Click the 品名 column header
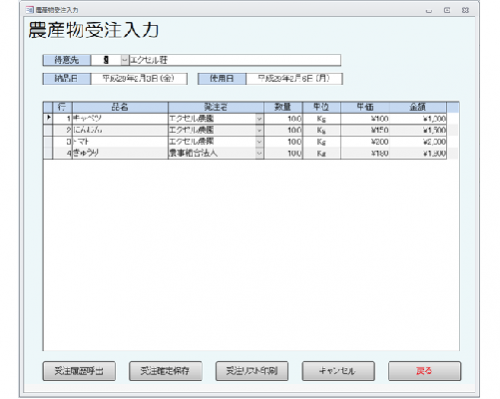500x399 pixels. tap(120, 107)
